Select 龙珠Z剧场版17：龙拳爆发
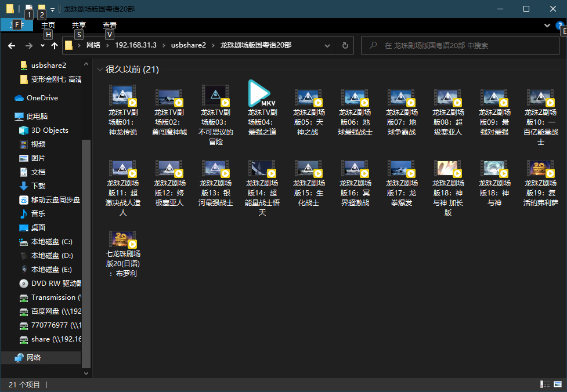This screenshot has width=567, height=392. [x=402, y=183]
